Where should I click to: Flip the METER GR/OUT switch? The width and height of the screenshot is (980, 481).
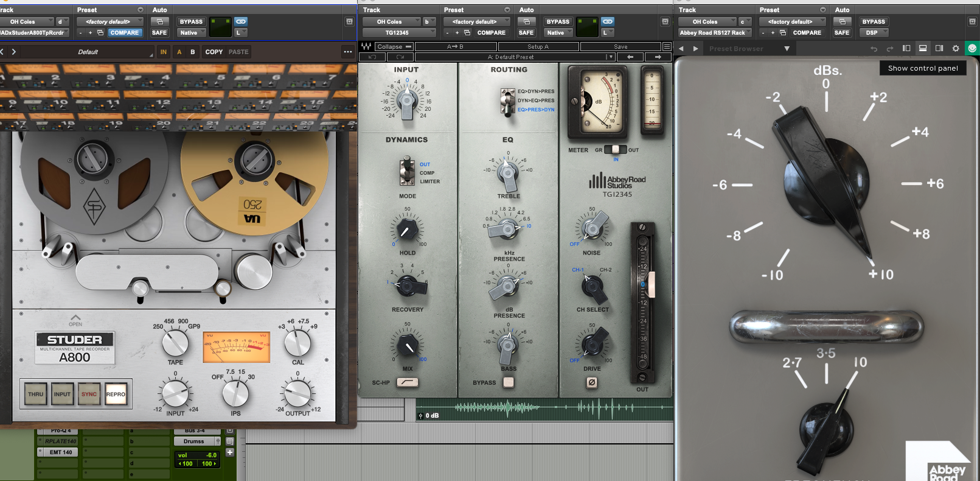tap(615, 149)
